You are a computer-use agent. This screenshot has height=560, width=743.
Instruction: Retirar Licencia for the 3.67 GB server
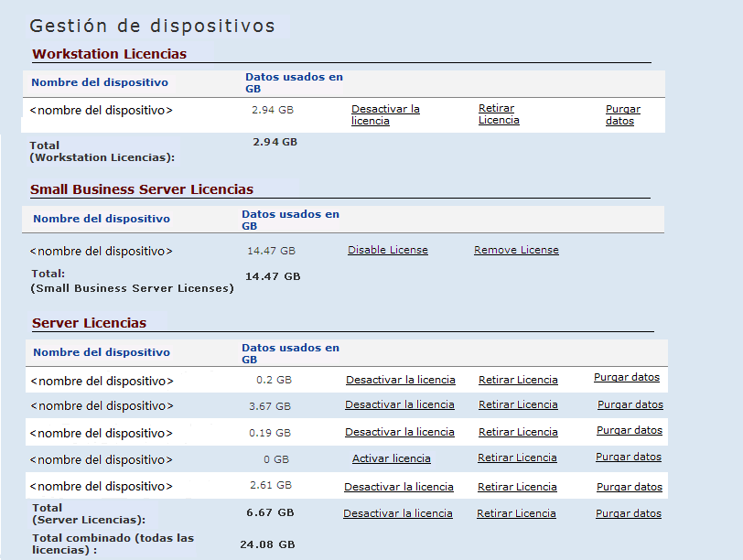tap(518, 404)
